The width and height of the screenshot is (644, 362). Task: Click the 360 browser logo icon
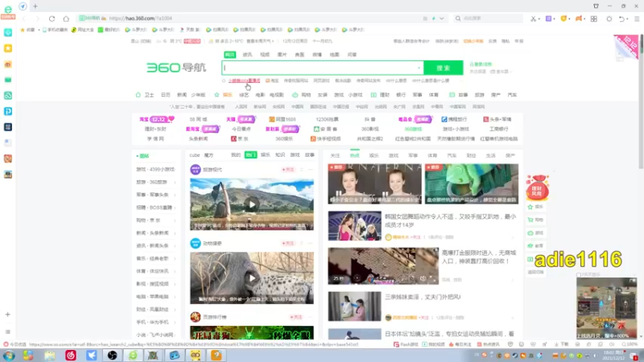pyautogui.click(x=8, y=11)
